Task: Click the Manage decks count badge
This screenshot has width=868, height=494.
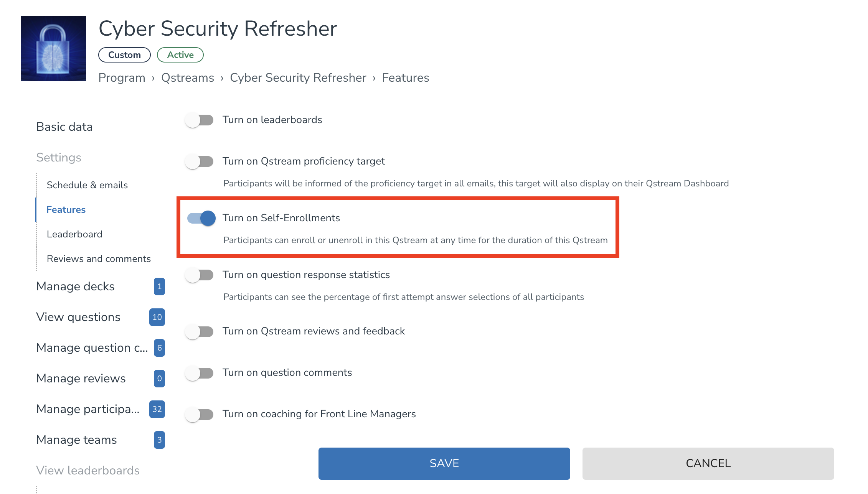Action: click(159, 287)
